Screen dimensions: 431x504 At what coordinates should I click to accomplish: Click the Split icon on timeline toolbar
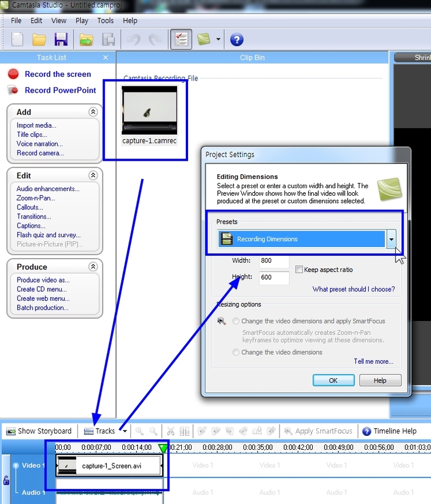[185, 431]
